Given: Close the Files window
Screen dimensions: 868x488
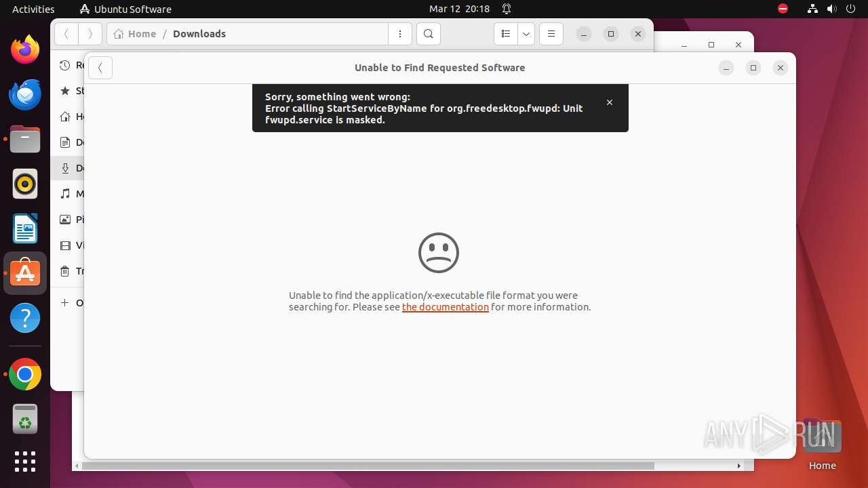Looking at the screenshot, I should [x=638, y=34].
